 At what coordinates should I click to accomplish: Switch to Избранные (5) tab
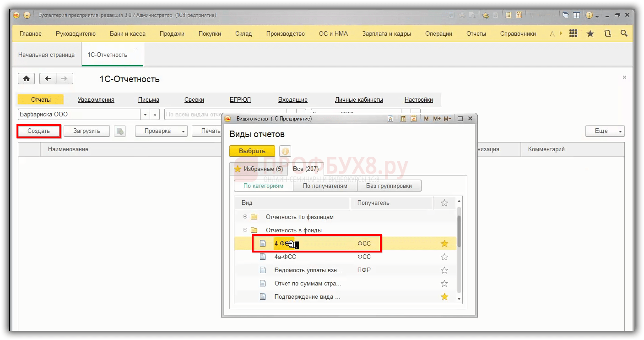258,169
